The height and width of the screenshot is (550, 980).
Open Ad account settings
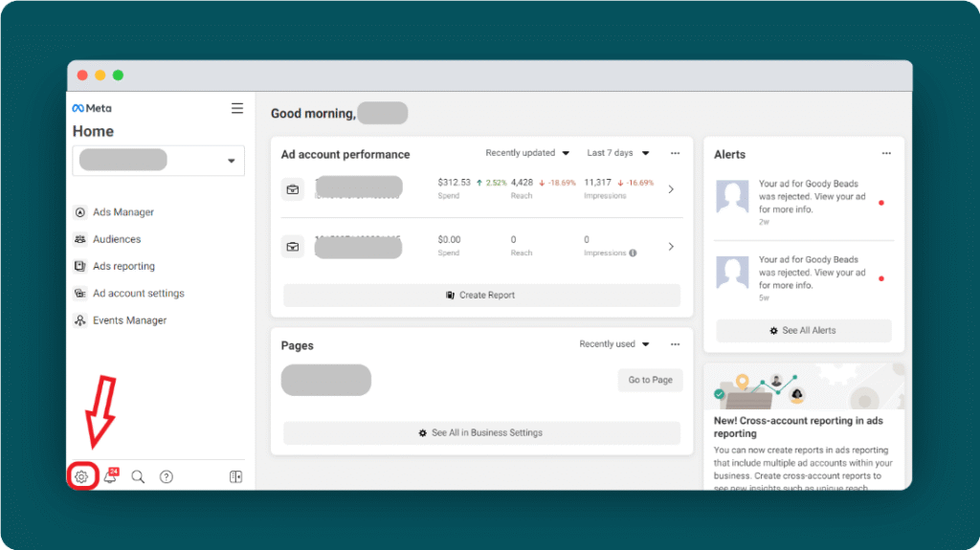[x=139, y=293]
